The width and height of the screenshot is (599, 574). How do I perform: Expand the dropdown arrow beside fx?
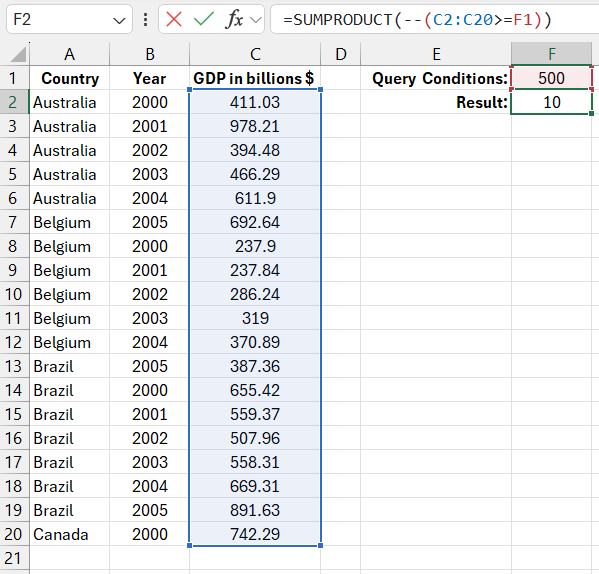(256, 19)
